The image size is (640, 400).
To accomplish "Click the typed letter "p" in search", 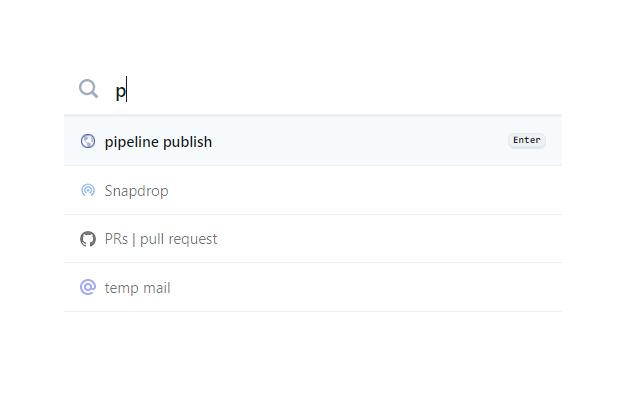I will coord(120,91).
